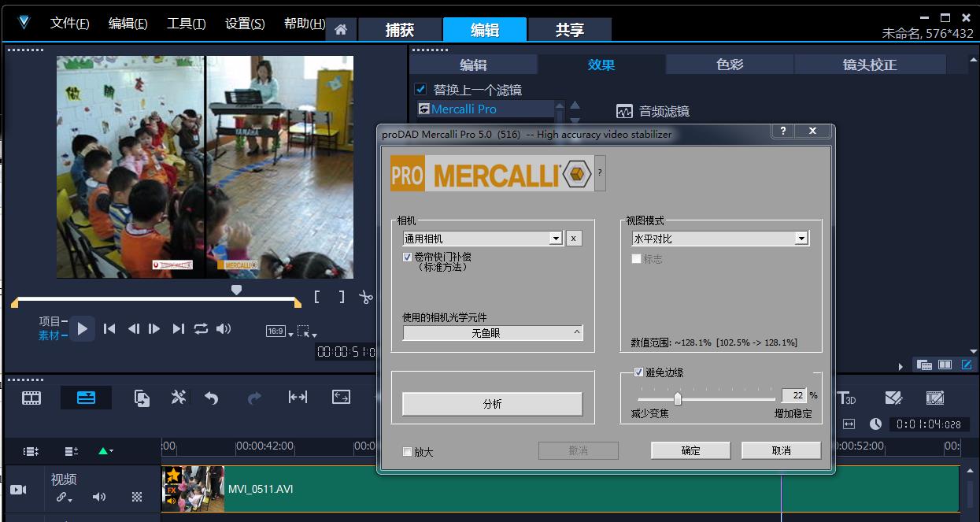
Task: Open the Tools menu
Action: point(186,24)
